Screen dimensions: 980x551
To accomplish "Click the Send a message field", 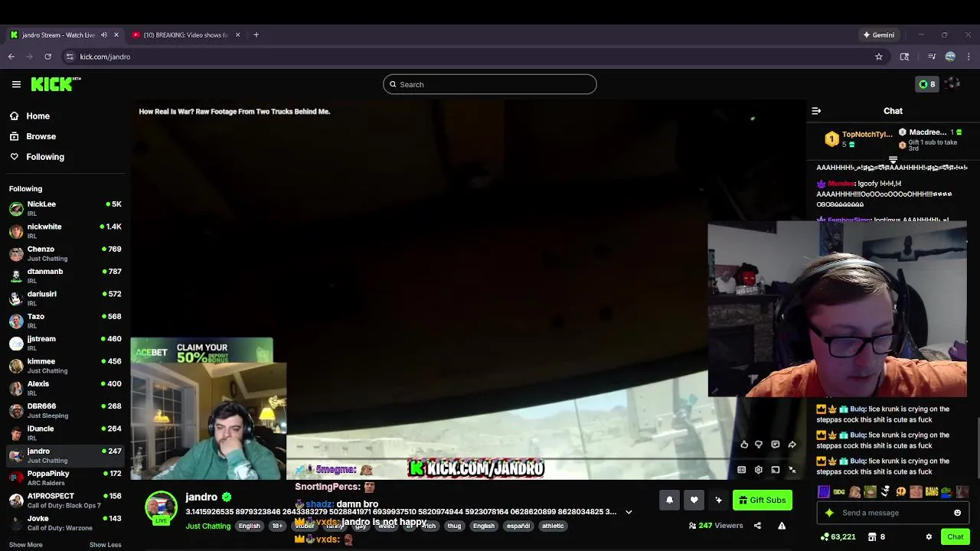I will coord(891,513).
